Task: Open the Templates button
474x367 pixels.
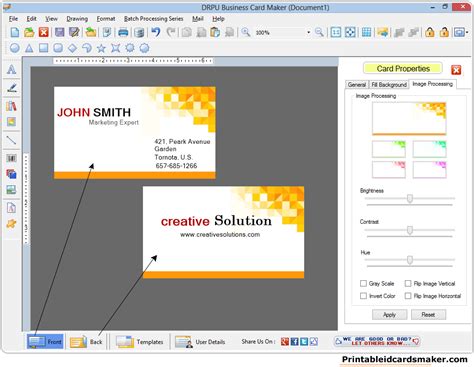Action: tap(140, 342)
